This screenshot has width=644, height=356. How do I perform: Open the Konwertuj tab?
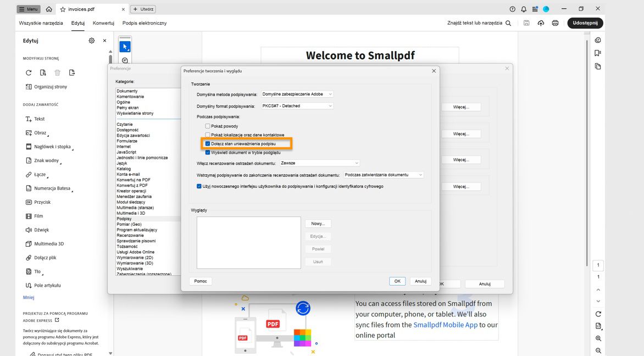point(103,24)
